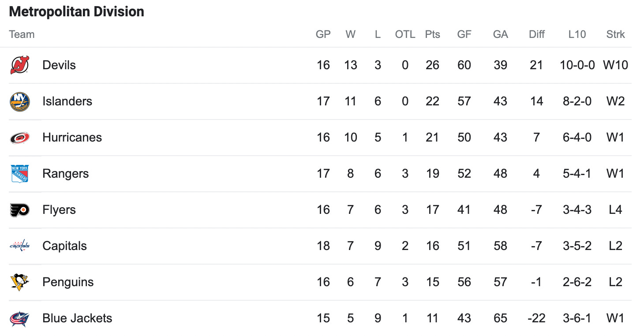Select the Hurricanes team name

pyautogui.click(x=72, y=138)
